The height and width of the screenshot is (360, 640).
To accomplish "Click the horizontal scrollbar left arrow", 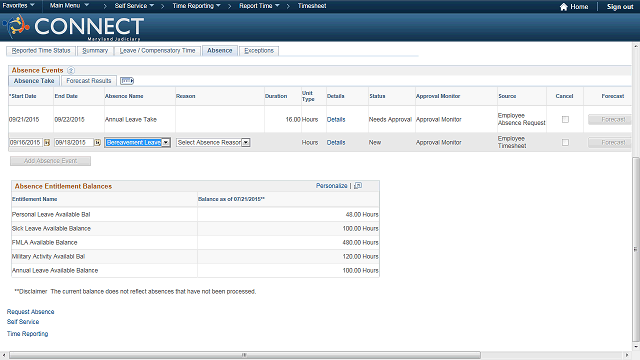I will pyautogui.click(x=4, y=355).
